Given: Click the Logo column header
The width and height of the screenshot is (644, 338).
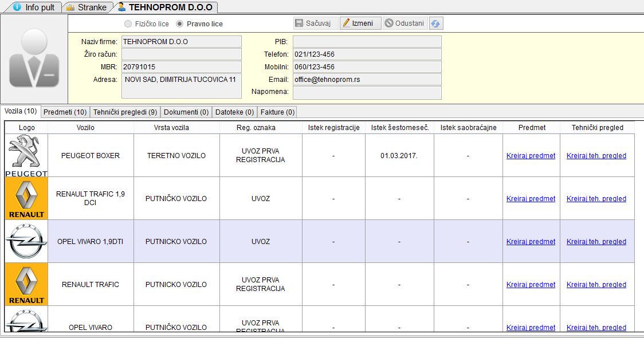Looking at the screenshot, I should (x=27, y=128).
